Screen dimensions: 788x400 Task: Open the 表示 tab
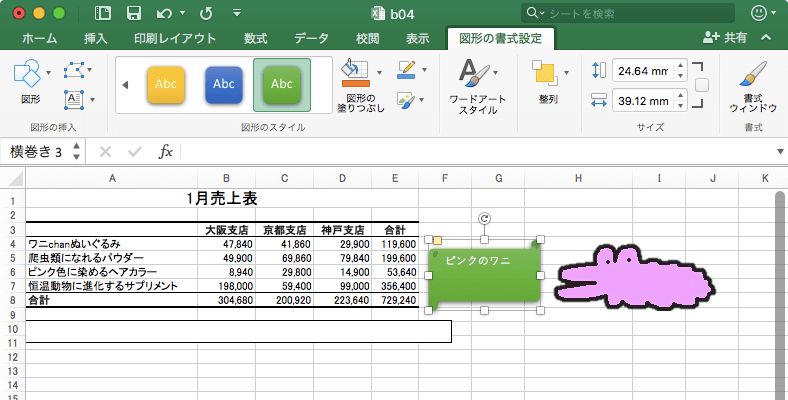click(x=418, y=38)
